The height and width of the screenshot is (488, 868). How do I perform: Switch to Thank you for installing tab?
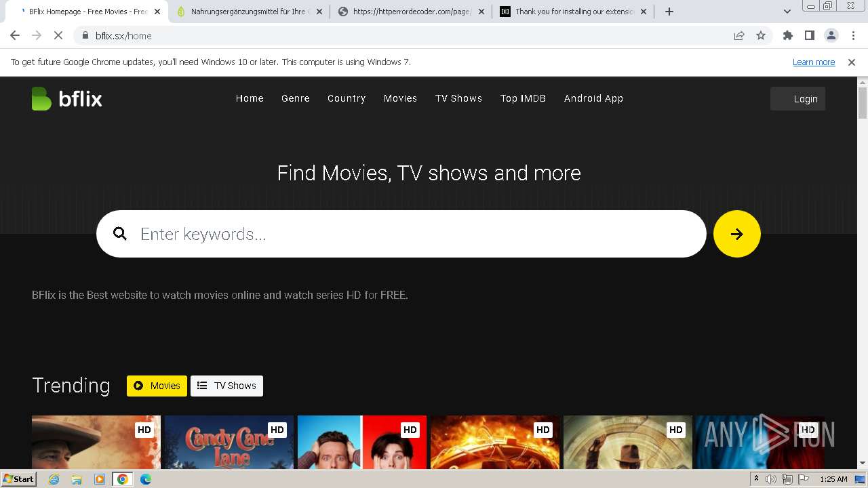(574, 12)
